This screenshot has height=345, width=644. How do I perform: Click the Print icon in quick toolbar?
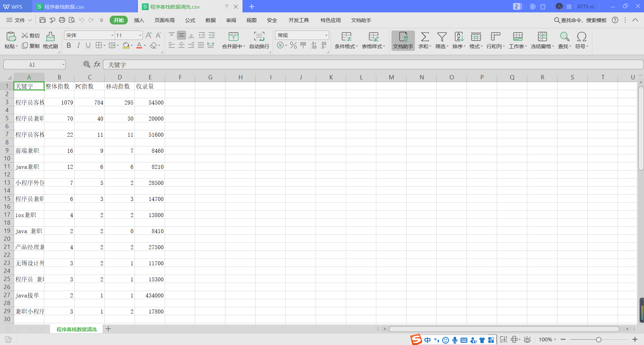[x=62, y=20]
